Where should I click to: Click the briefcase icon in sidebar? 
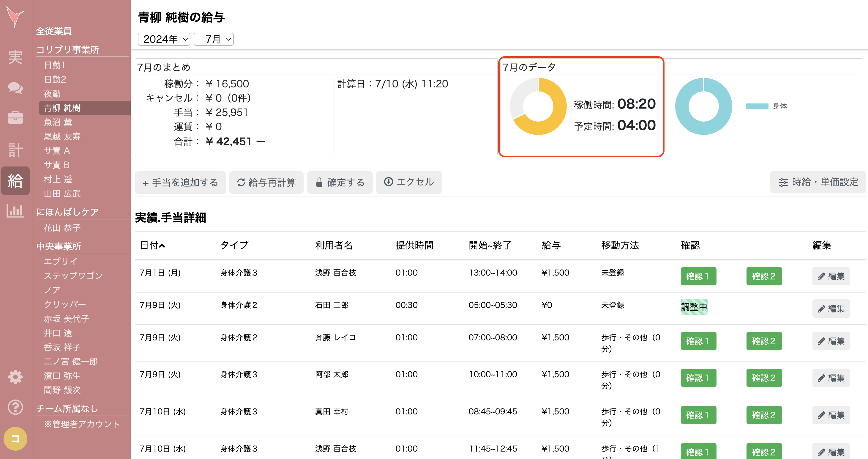coord(15,117)
